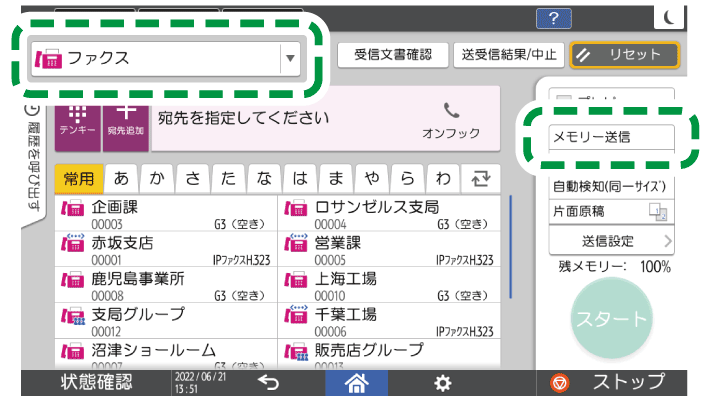Screen dimensions: 711x400
Task: Open the ファクス function dropdown
Action: pos(166,59)
